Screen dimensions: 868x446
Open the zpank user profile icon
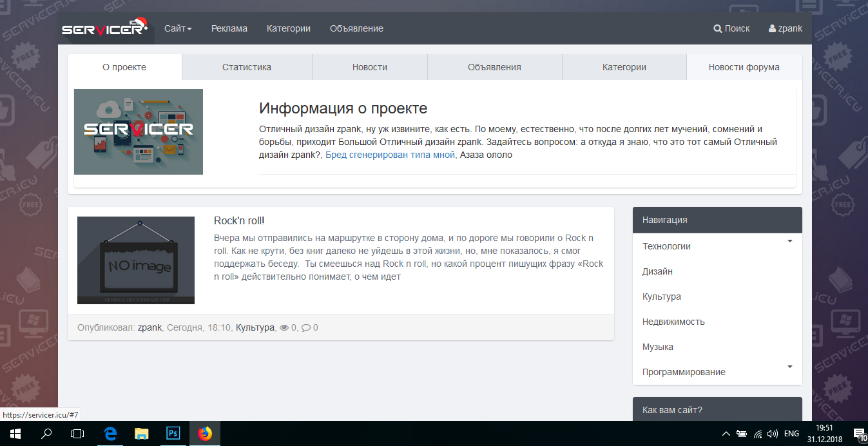pyautogui.click(x=772, y=29)
